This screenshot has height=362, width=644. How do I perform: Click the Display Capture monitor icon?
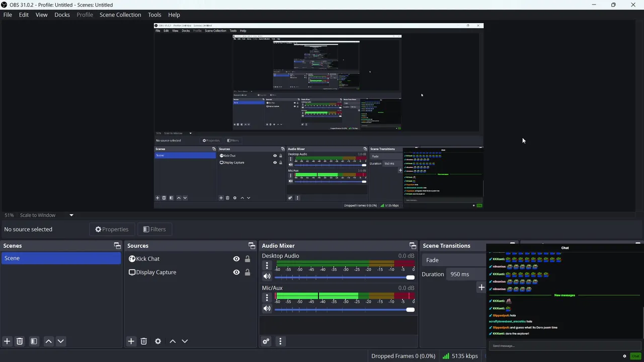[x=132, y=272]
